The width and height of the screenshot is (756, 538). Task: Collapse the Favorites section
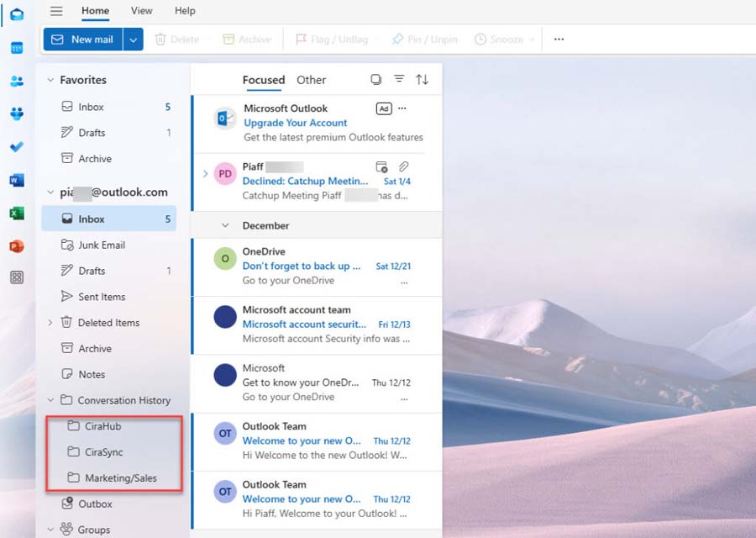[x=50, y=80]
